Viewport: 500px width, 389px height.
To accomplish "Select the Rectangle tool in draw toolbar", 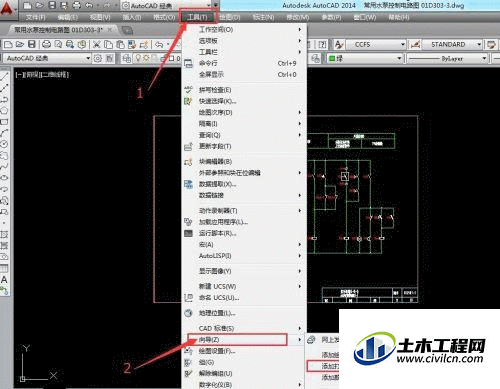I will 4,122.
